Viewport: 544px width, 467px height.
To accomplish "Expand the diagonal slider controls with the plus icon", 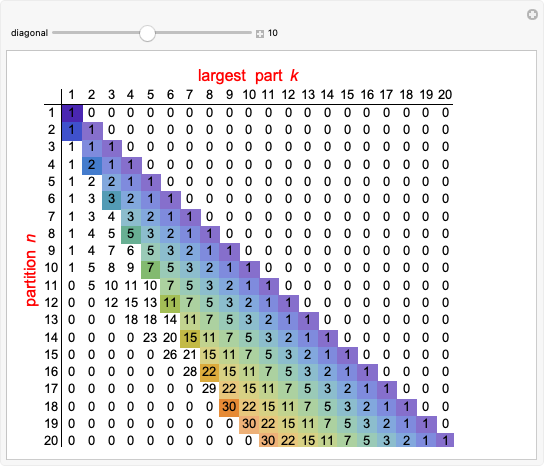I will [x=260, y=34].
